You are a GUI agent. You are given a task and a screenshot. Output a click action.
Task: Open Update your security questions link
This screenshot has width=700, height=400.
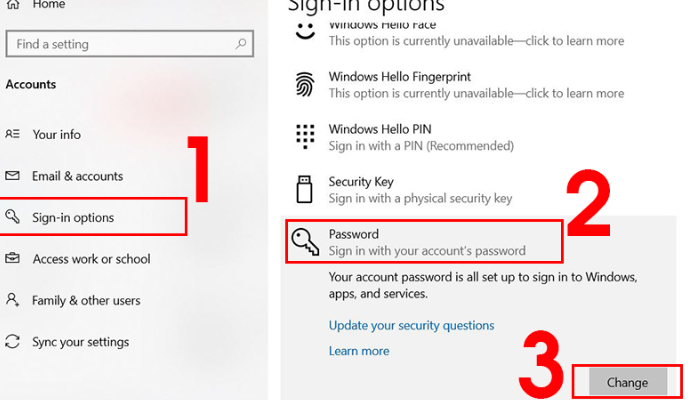click(x=411, y=325)
